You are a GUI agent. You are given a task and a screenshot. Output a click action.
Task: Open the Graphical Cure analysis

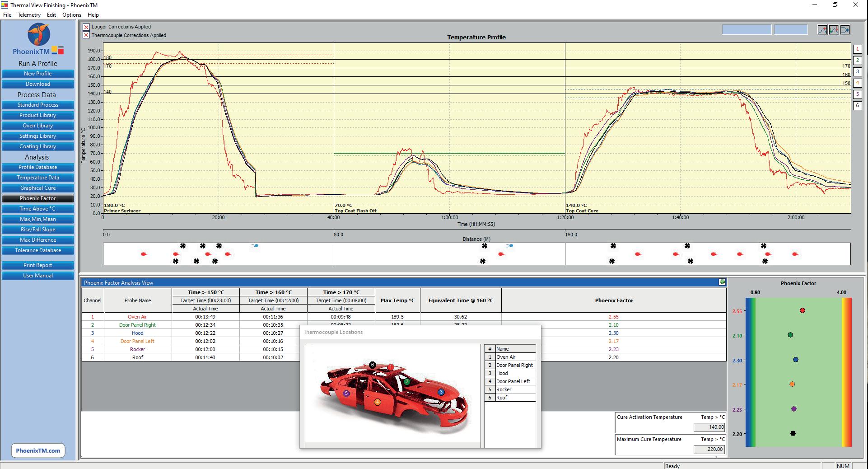tap(38, 188)
